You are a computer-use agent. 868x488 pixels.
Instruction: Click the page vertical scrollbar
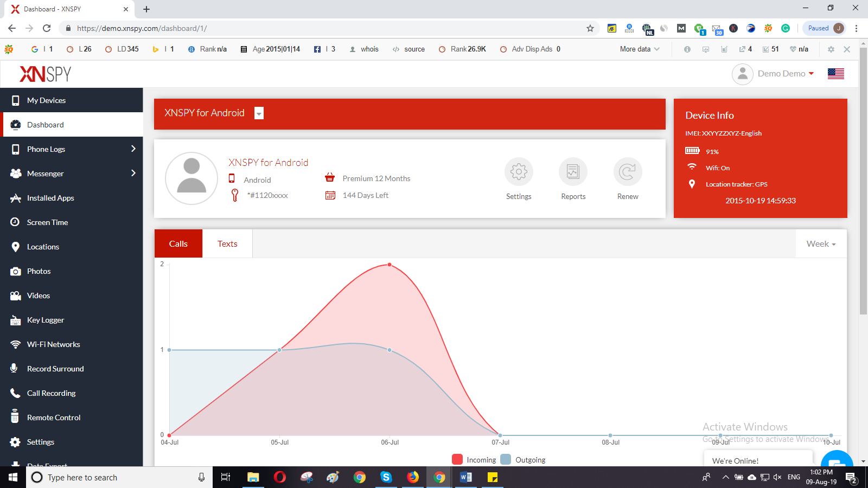coord(863,182)
